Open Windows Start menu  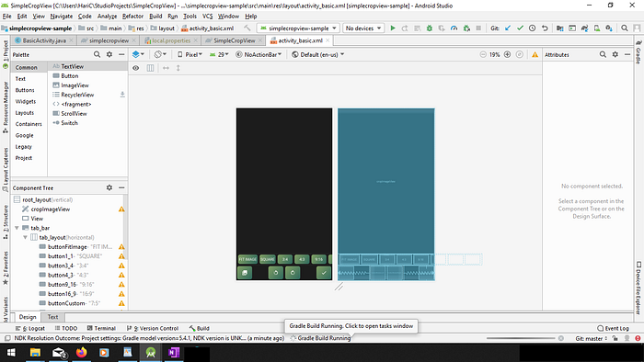pyautogui.click(x=11, y=352)
